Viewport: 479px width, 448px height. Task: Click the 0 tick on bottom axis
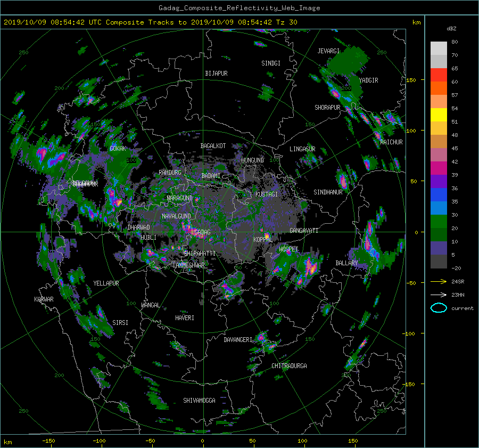pos(203,441)
